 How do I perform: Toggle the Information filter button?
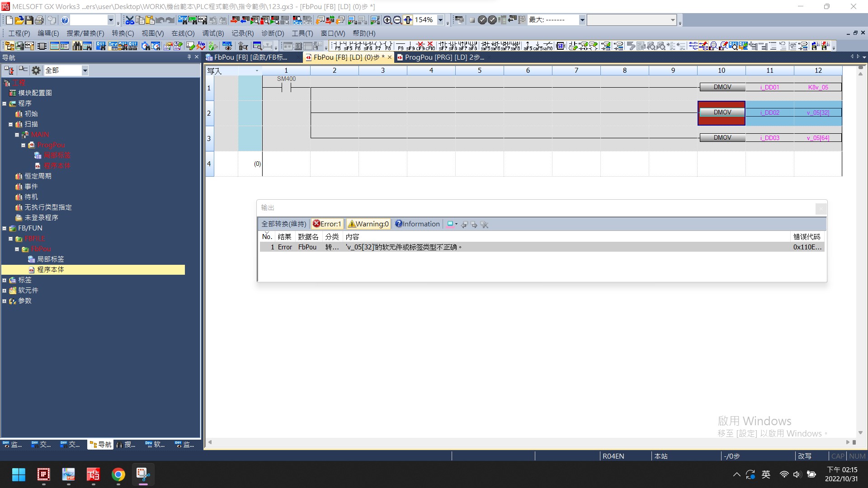coord(417,224)
